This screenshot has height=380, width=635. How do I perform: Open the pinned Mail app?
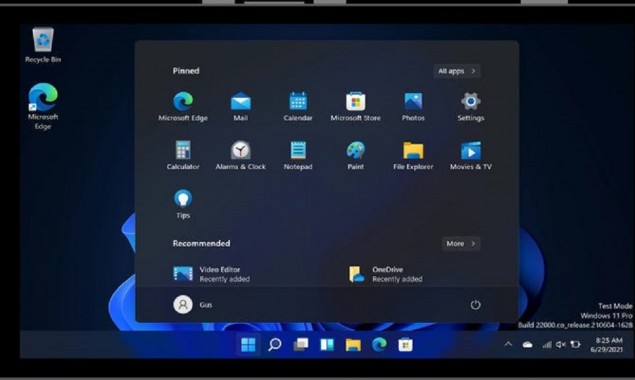coord(241,107)
